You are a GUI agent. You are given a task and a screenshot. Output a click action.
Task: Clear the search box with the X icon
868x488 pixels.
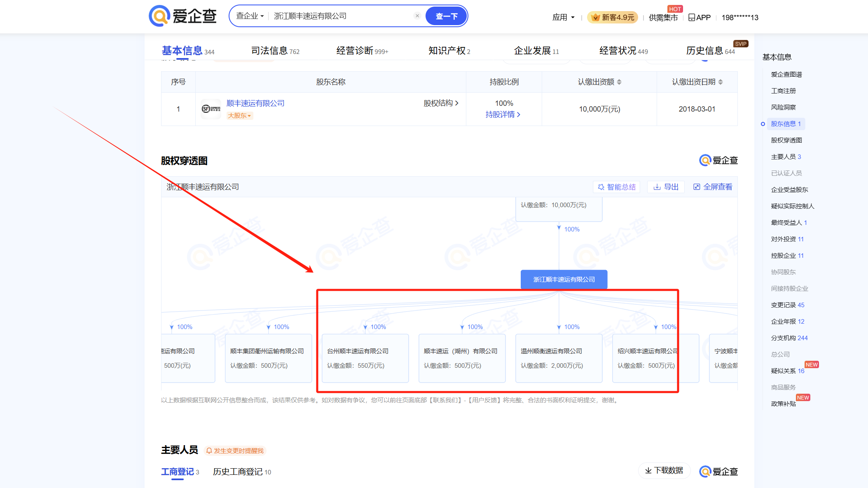coord(417,16)
